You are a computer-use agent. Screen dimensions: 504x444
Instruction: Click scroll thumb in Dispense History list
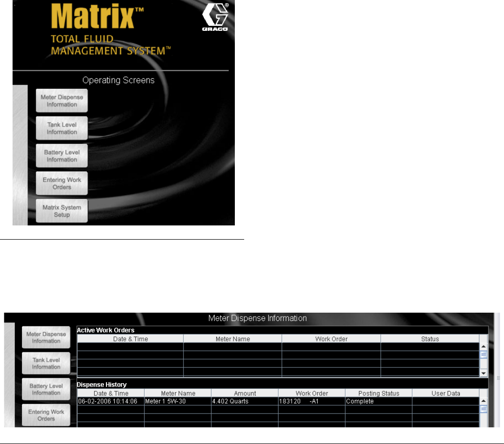[483, 409]
